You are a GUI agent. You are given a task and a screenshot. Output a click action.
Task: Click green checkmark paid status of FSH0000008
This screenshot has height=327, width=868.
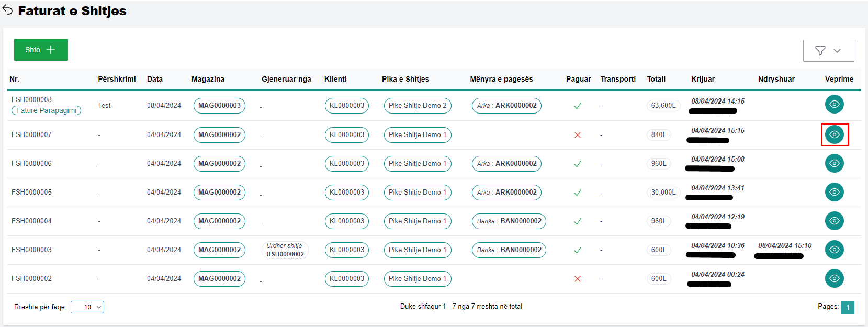click(578, 106)
